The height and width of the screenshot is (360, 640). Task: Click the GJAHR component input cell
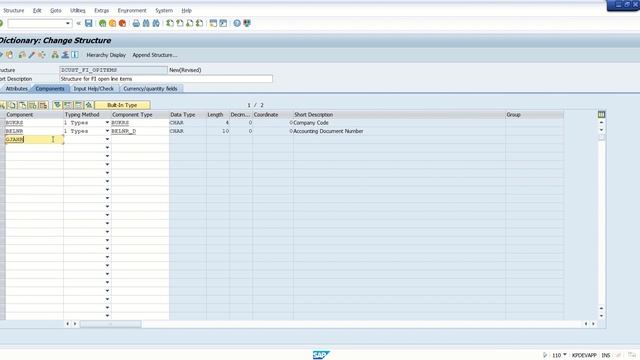[x=34, y=139]
